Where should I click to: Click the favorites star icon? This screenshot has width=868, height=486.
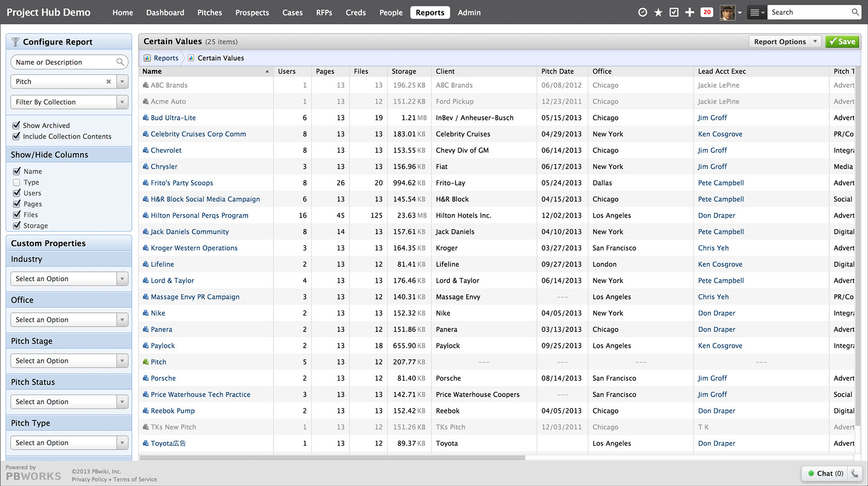click(x=658, y=11)
